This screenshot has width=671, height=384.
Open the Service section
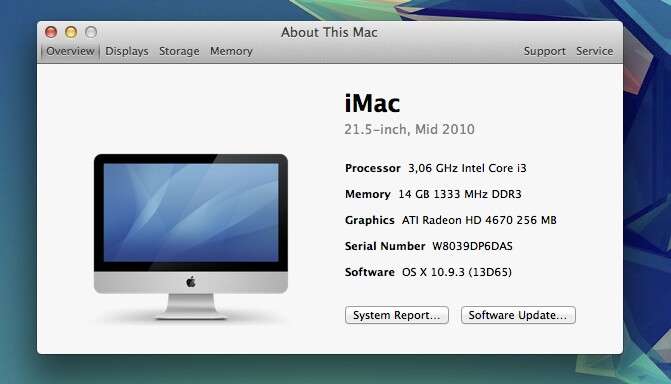coord(594,51)
